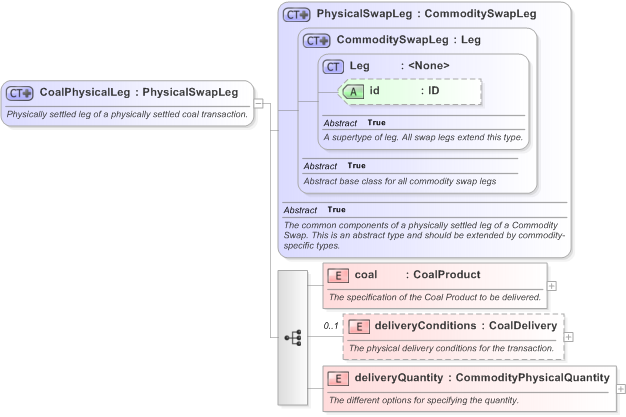Click 'The different options for specifying the quantity'
Viewport: 626px width, 417px height.
[x=424, y=400]
